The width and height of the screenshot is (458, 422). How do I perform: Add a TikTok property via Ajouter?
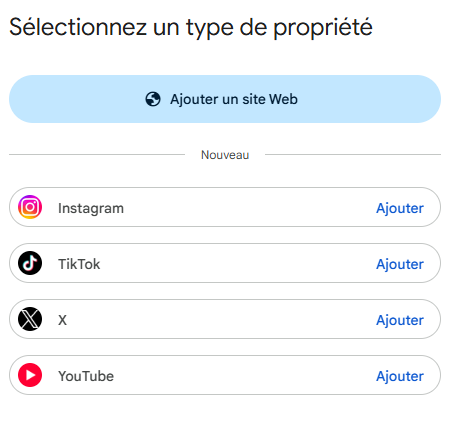(400, 264)
